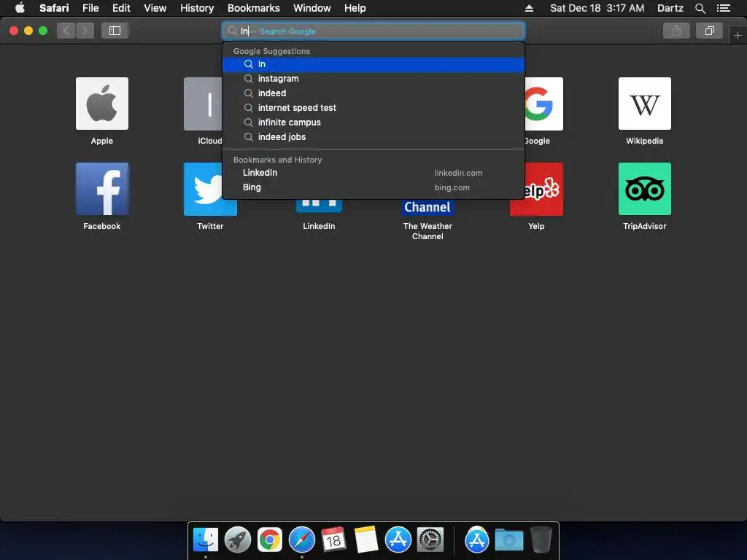The width and height of the screenshot is (747, 560).
Task: Open the History menu
Action: pyautogui.click(x=197, y=8)
